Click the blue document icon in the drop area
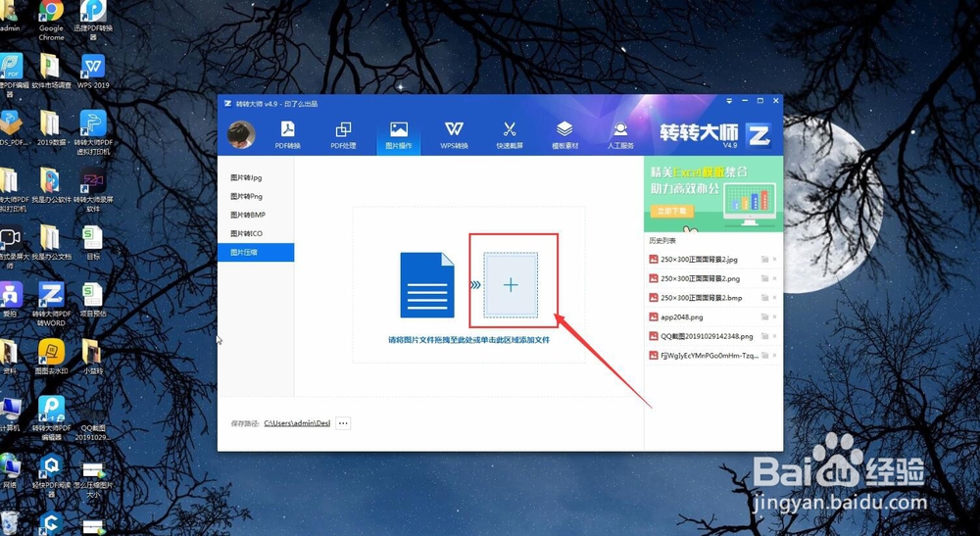The image size is (980, 536). (427, 285)
